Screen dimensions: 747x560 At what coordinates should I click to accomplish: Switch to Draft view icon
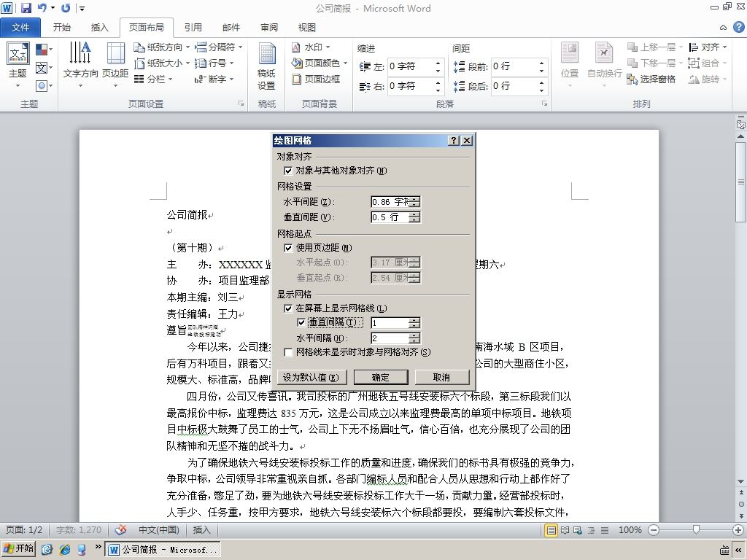tap(605, 530)
